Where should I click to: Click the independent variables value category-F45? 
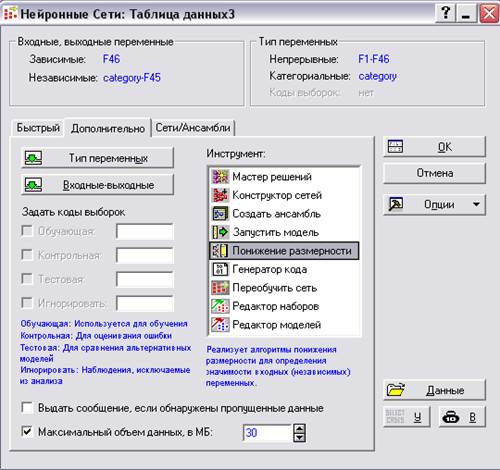click(x=132, y=78)
